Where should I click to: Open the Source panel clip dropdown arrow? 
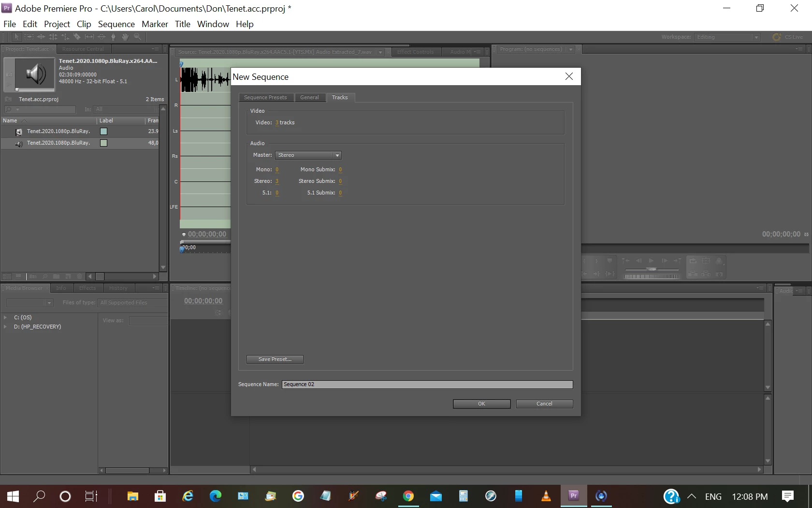pos(380,52)
